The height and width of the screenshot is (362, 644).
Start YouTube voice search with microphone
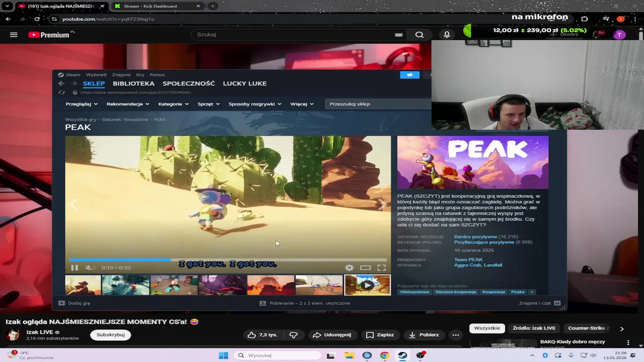click(447, 35)
